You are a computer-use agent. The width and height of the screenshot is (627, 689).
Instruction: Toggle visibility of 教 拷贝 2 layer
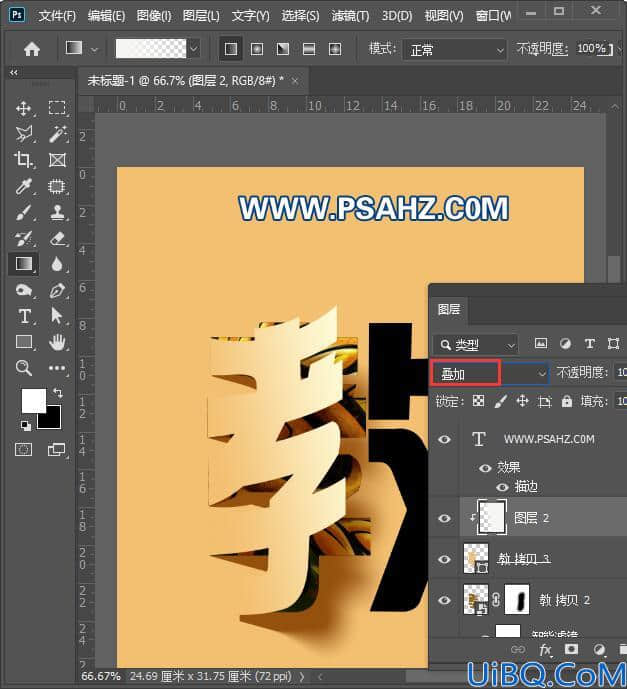pos(444,600)
